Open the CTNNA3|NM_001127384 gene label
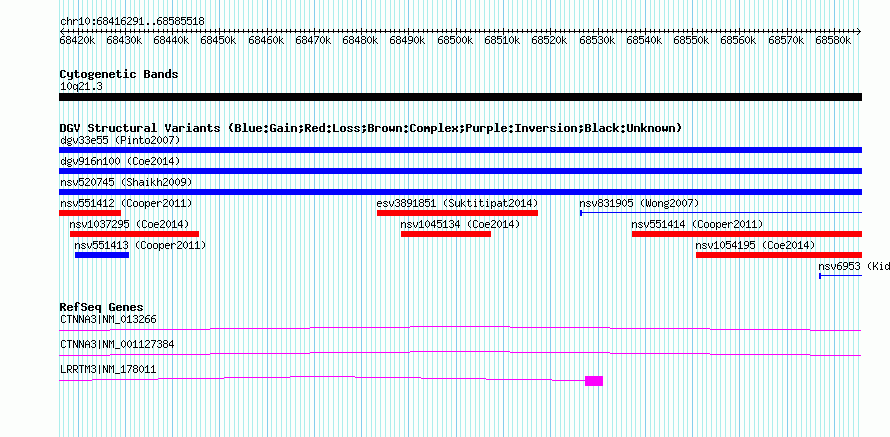The height and width of the screenshot is (437, 890). (x=117, y=344)
